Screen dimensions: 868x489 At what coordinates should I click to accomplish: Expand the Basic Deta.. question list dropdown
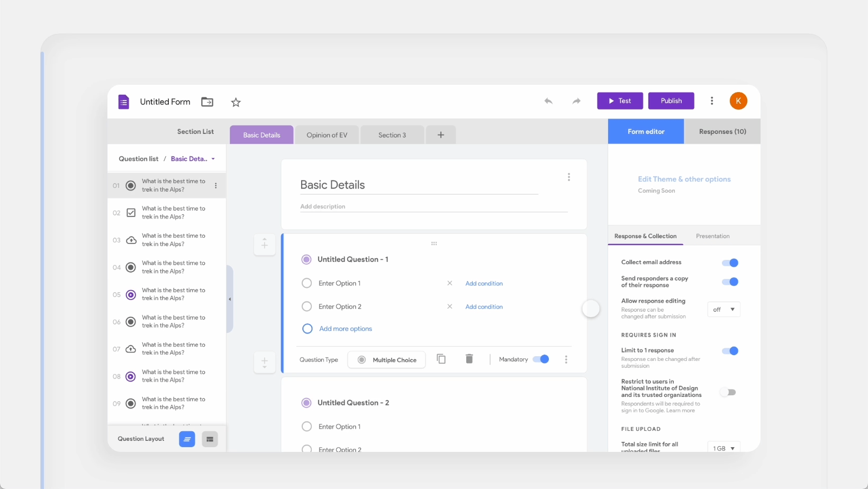(x=193, y=159)
